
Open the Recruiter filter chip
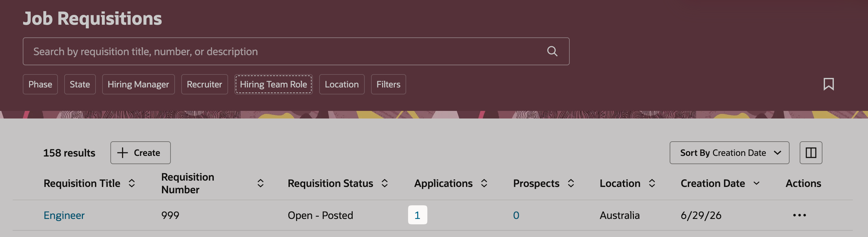(205, 84)
